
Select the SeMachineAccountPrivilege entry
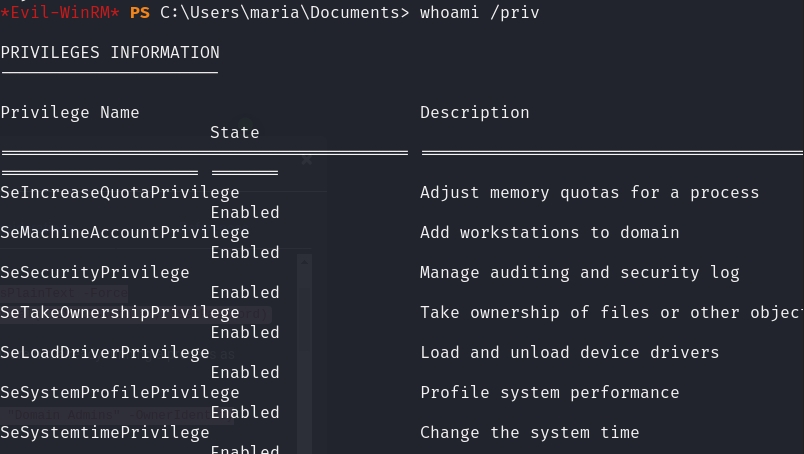click(125, 233)
